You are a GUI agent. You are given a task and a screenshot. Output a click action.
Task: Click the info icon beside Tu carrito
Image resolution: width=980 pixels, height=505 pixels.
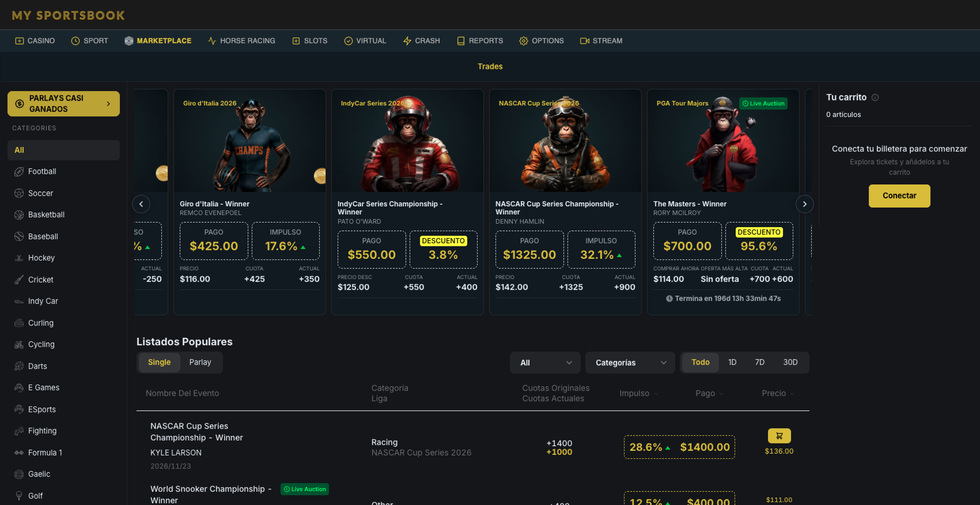(x=875, y=97)
